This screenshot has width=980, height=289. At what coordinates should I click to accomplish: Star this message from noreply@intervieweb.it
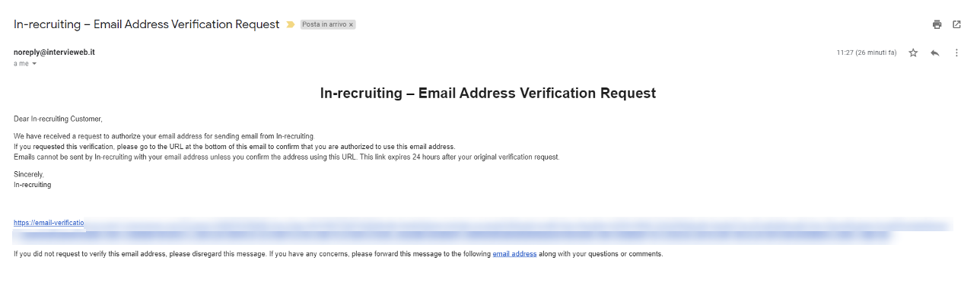click(913, 52)
